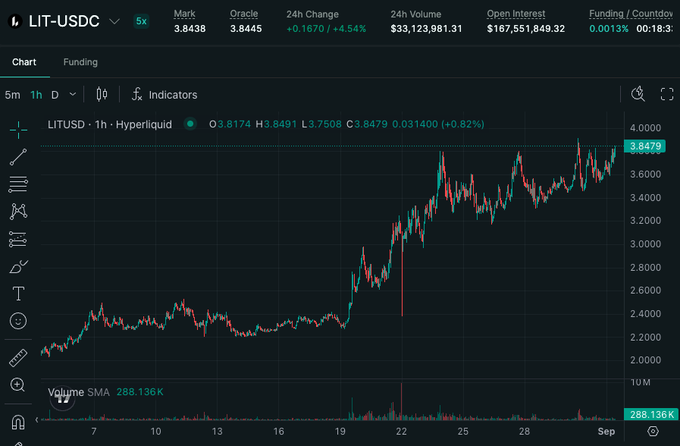Screen dimensions: 680x446
Task: Click the 288.136K volume axis tag
Action: pyautogui.click(x=651, y=414)
